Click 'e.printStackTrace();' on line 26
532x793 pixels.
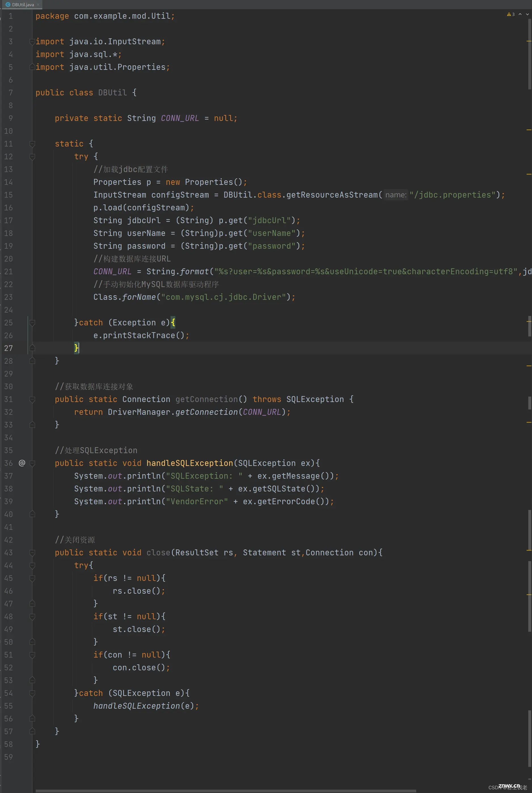click(x=141, y=335)
